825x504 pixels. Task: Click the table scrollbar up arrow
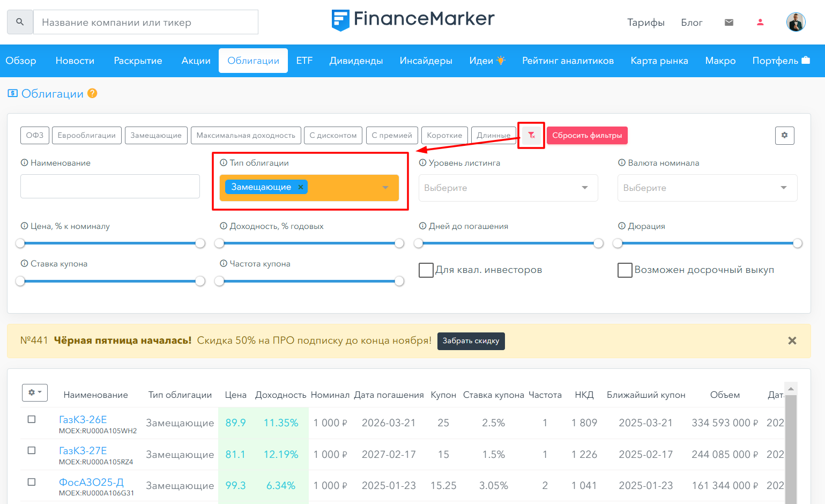click(791, 389)
